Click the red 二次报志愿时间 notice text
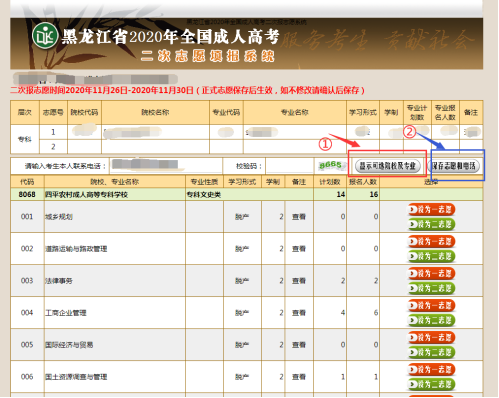This screenshot has height=398, width=499. [187, 90]
